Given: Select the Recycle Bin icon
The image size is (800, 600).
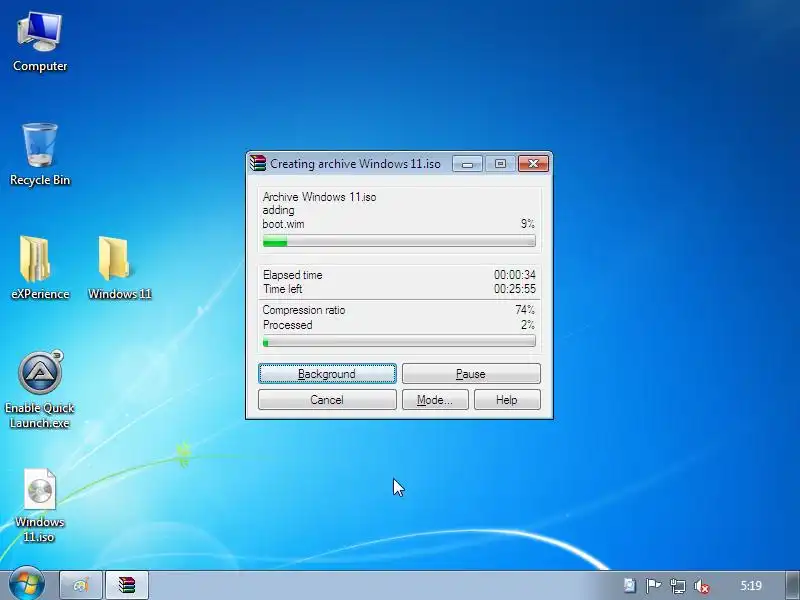Looking at the screenshot, I should click(40, 154).
